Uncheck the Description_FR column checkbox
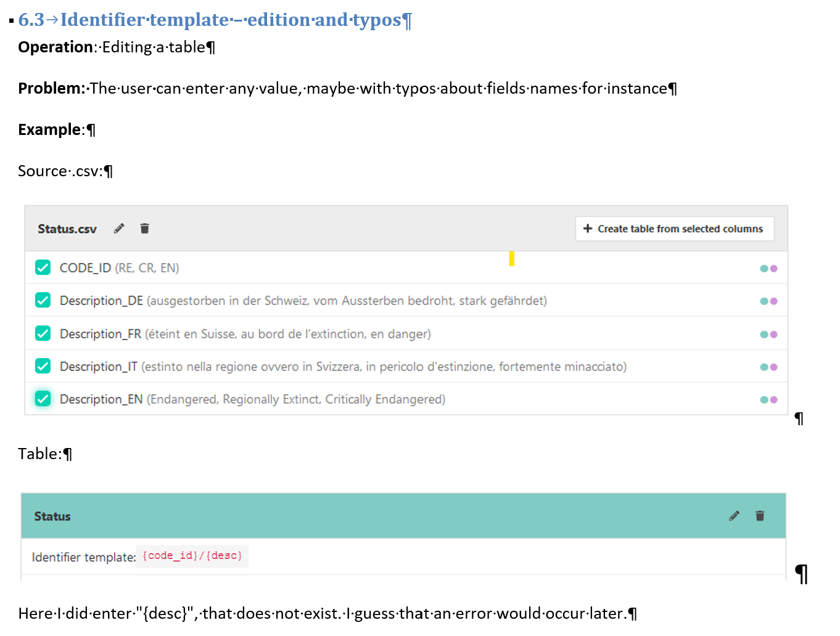This screenshot has height=636, width=840. pos(43,333)
